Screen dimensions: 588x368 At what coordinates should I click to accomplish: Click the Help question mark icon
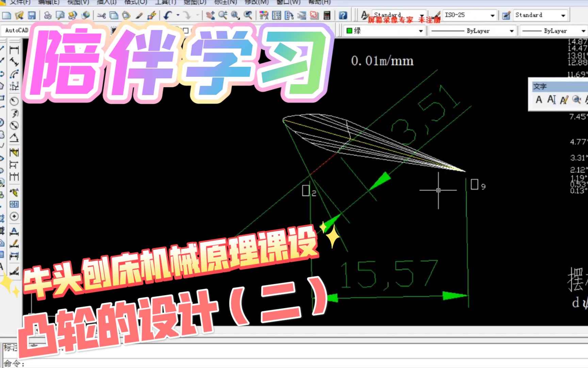(343, 15)
